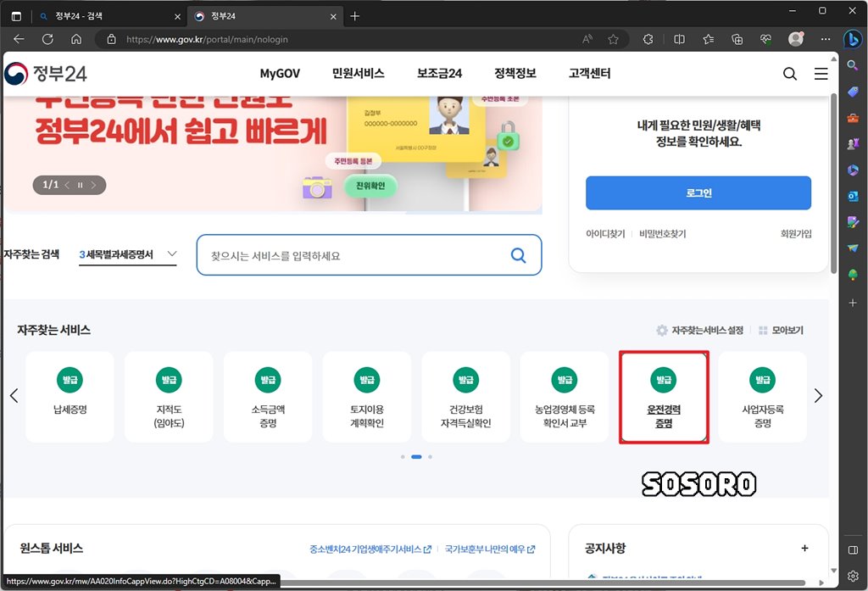The width and height of the screenshot is (868, 591).
Task: Show the previous frequent services page arrow
Action: tap(14, 395)
